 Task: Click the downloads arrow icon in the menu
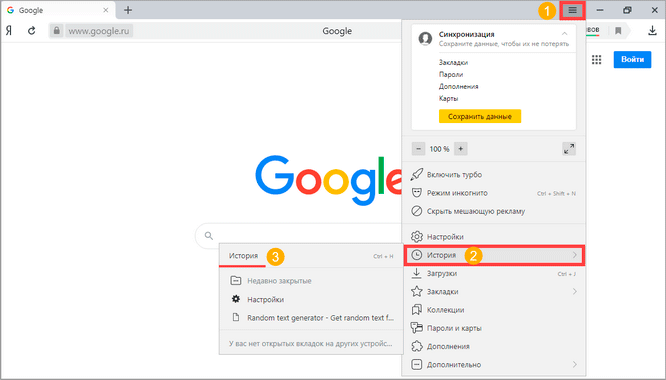click(x=417, y=273)
